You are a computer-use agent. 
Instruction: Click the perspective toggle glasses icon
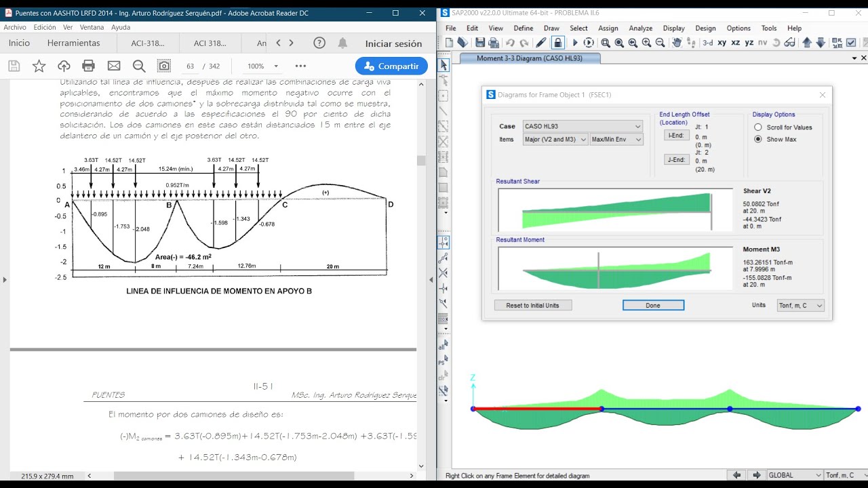tap(790, 43)
